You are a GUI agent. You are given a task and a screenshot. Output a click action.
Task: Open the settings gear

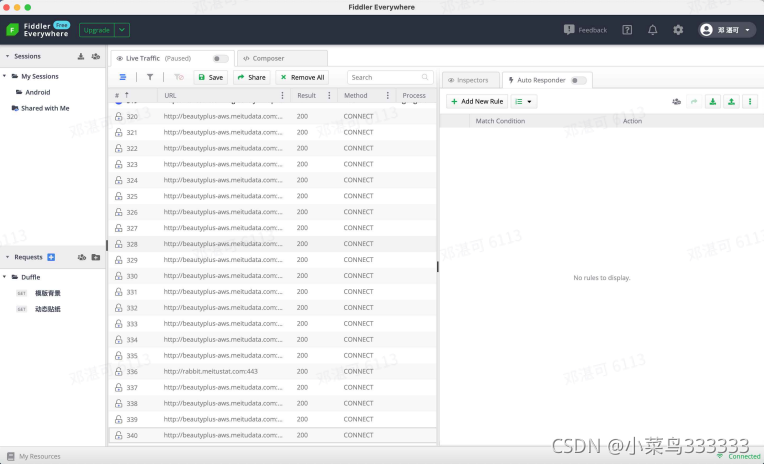point(678,30)
